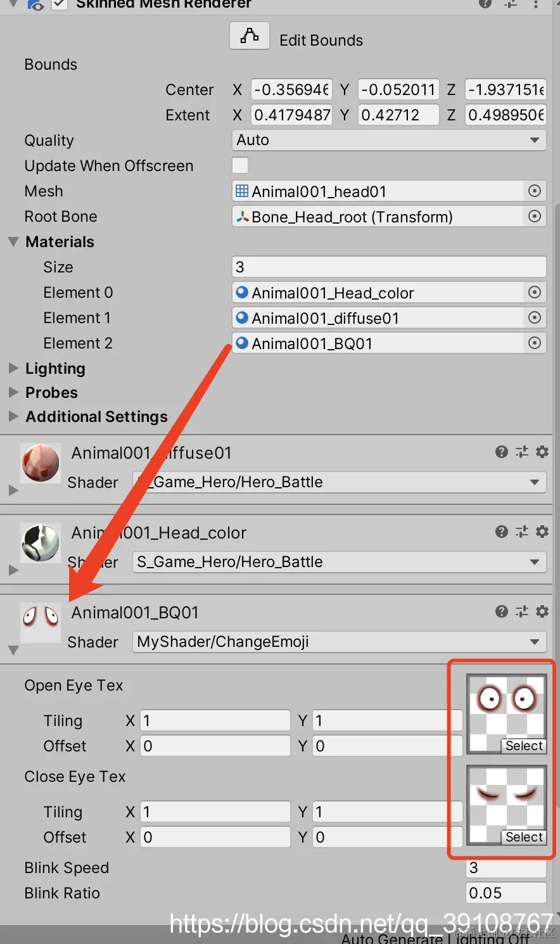Toggle Skinned Mesh Renderer enabled checkbox
The height and width of the screenshot is (944, 560).
60,4
